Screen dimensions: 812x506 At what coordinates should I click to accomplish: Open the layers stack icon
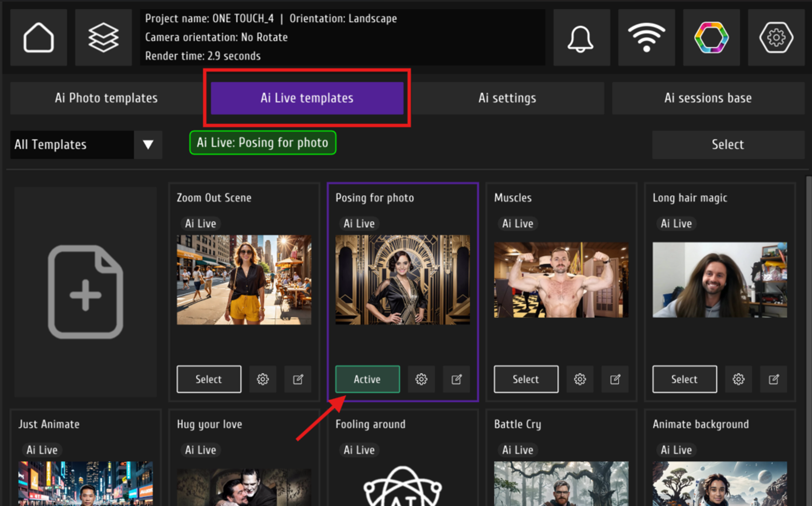pos(103,38)
